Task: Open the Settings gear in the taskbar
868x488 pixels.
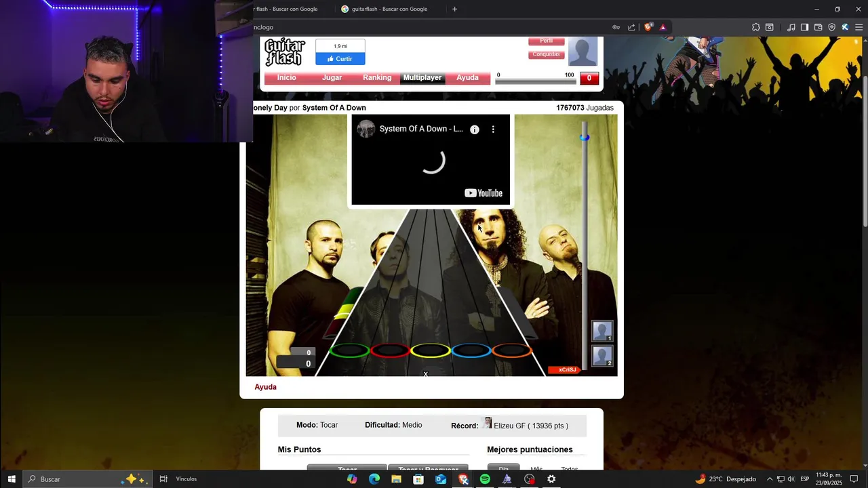Action: [551, 479]
